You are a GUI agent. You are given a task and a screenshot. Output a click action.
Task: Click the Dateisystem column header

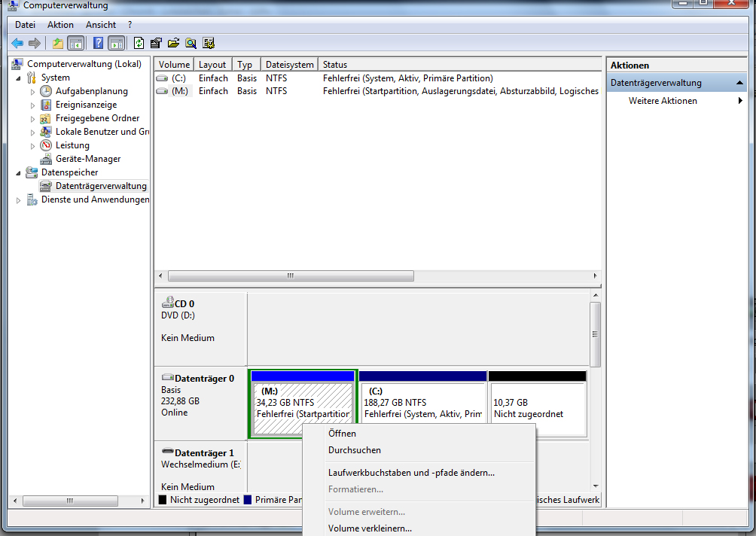[289, 65]
